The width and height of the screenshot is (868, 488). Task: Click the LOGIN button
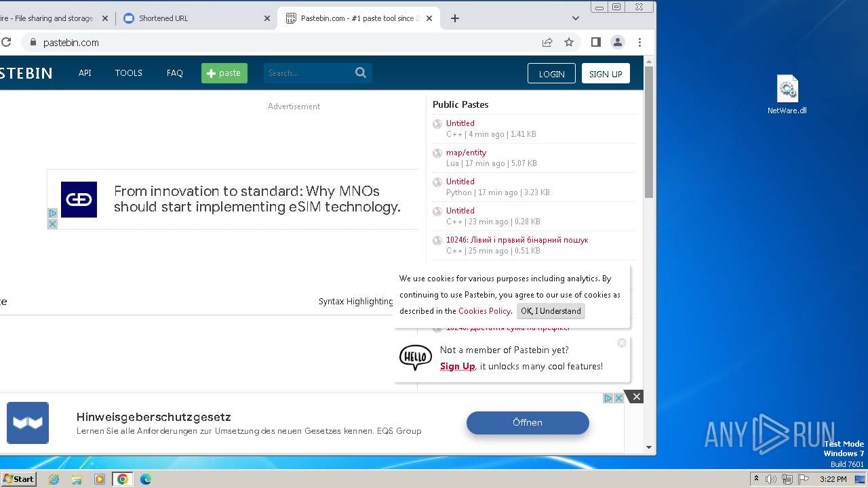[x=551, y=73]
